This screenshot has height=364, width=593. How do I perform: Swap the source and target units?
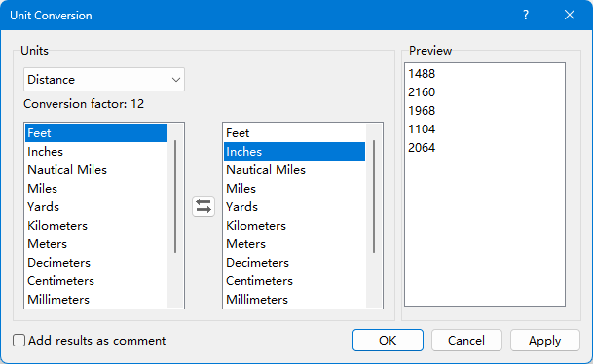point(204,206)
